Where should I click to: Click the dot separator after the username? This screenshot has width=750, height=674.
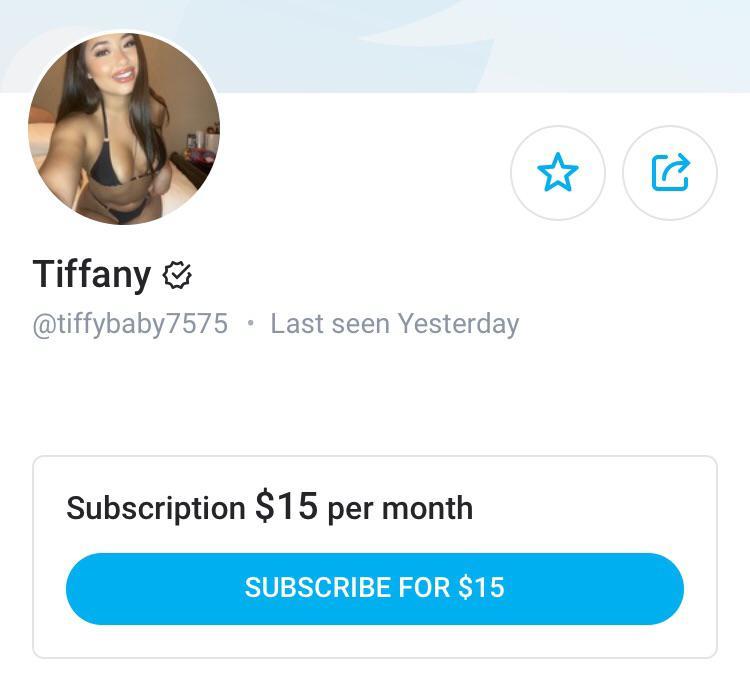pyautogui.click(x=250, y=324)
